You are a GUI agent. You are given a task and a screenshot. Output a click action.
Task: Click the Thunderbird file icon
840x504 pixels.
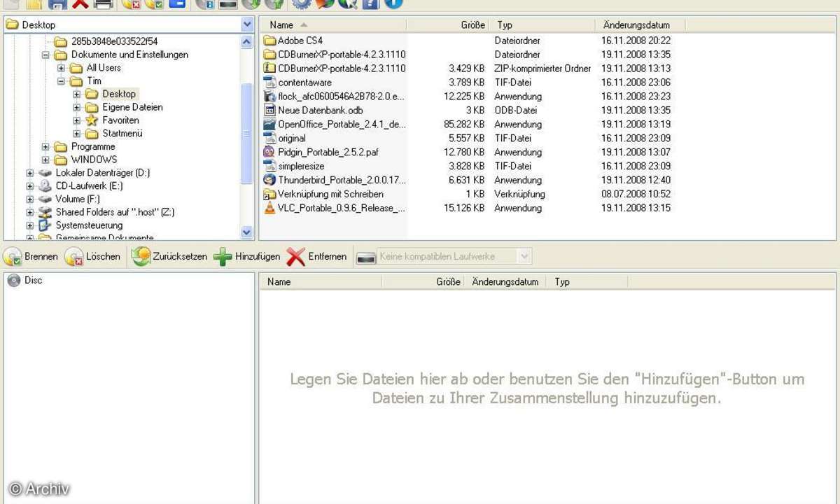269,180
